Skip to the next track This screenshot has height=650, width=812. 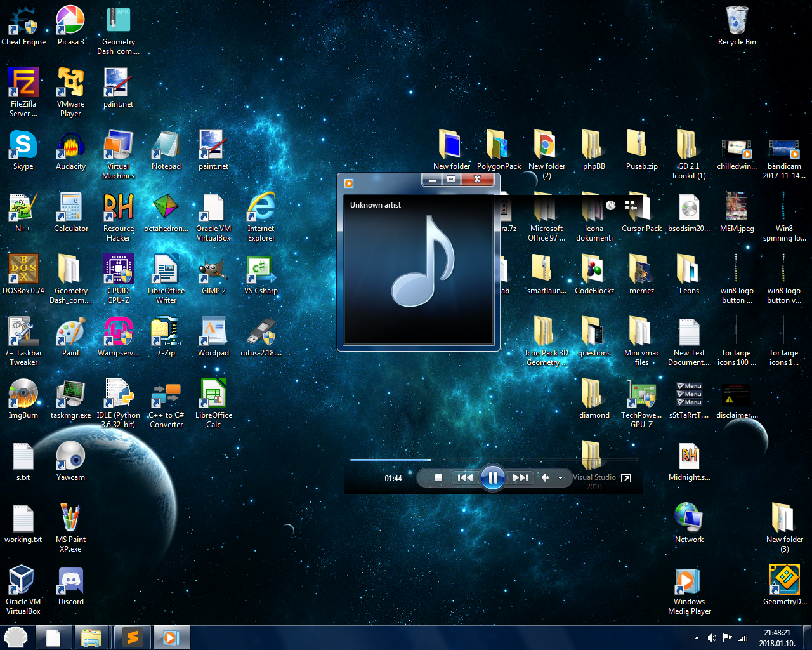click(520, 477)
